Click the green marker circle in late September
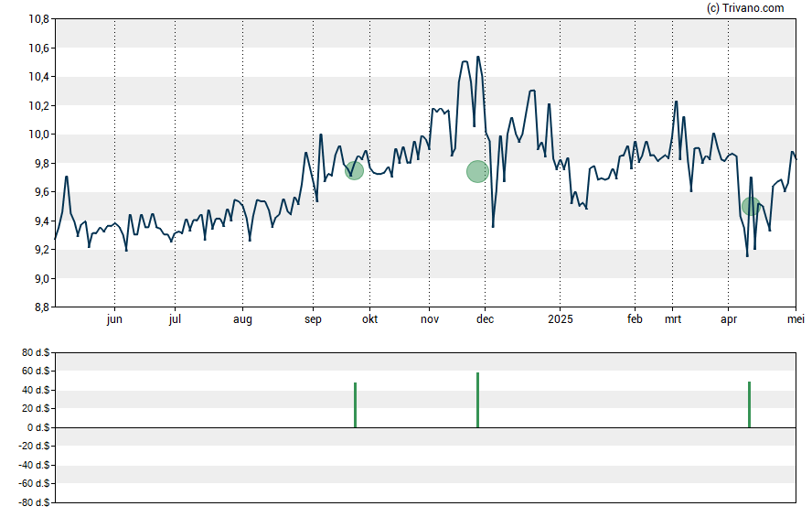The image size is (812, 517). click(x=354, y=170)
